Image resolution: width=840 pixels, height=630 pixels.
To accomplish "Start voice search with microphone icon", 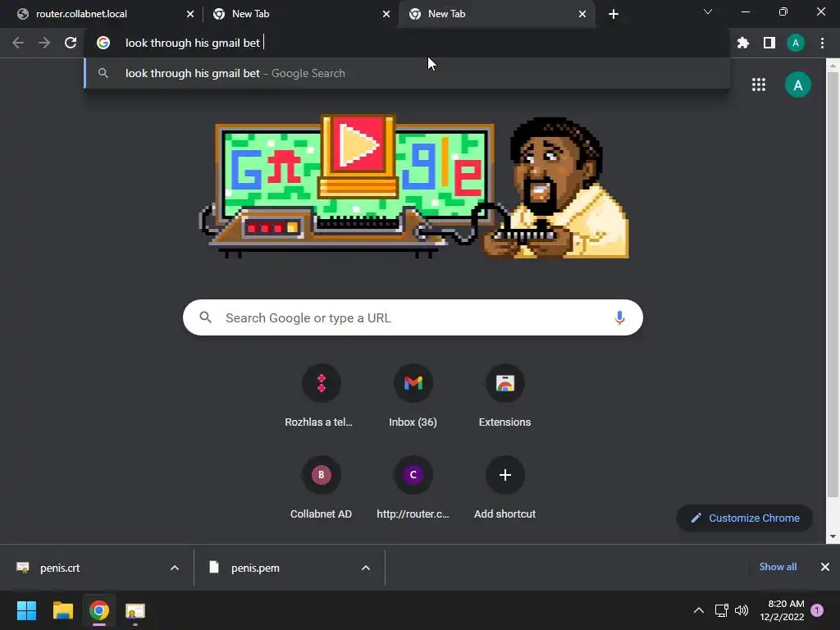I will pyautogui.click(x=619, y=317).
